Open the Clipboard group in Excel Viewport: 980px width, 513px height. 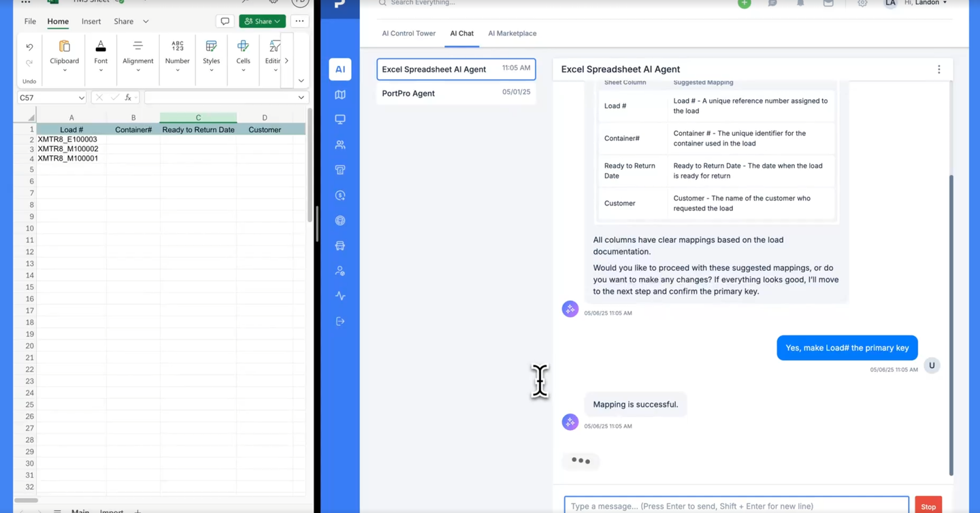click(x=65, y=56)
